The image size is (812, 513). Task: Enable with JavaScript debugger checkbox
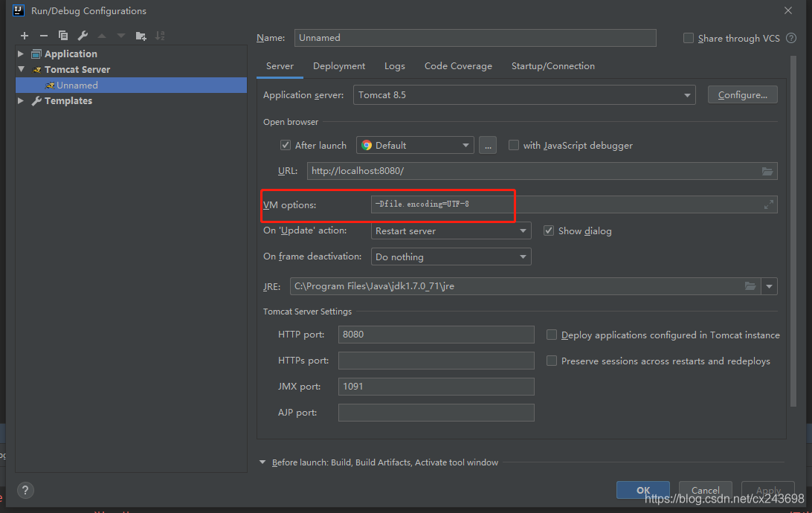pyautogui.click(x=514, y=146)
